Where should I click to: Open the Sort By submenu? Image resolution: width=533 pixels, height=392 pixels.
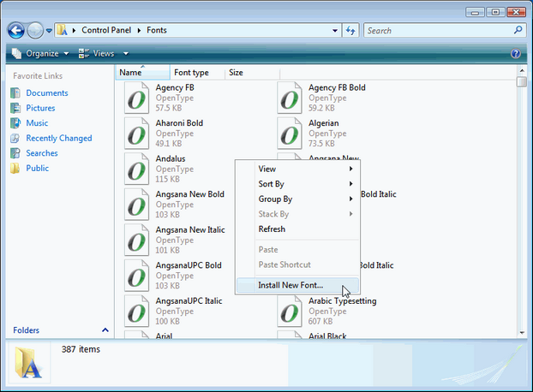click(297, 184)
